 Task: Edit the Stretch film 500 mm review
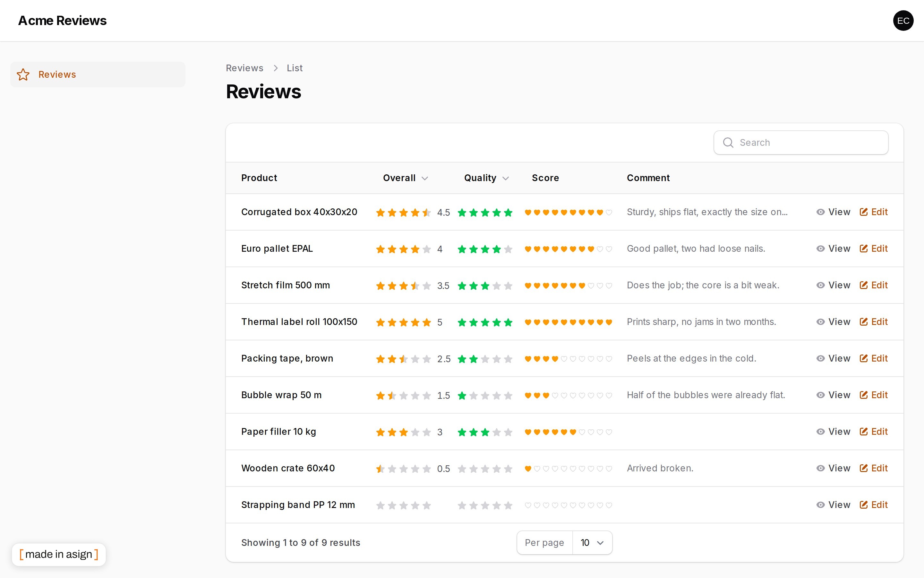click(874, 285)
